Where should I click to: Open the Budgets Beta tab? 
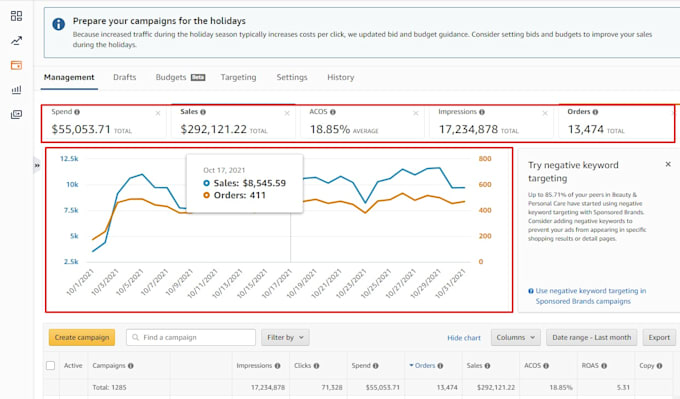(180, 77)
